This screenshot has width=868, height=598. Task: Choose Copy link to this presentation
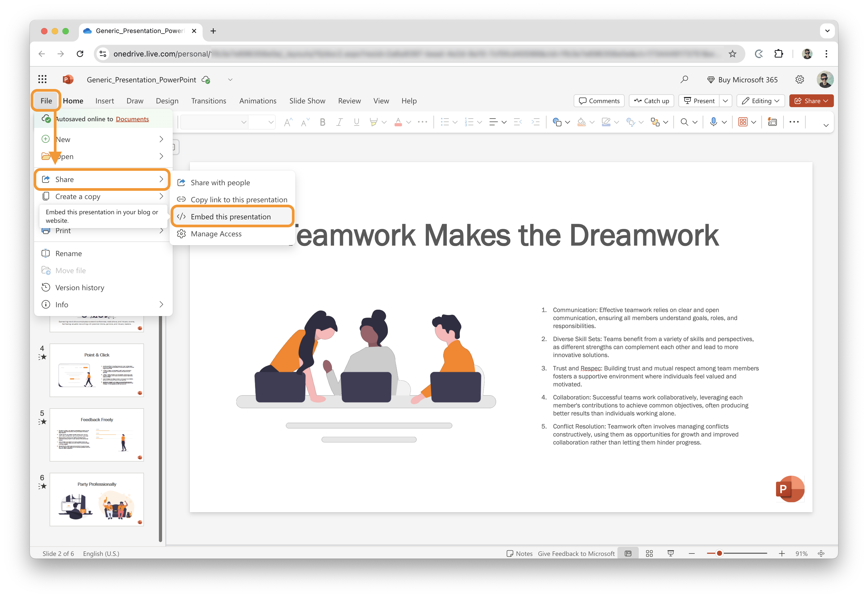[232, 200]
